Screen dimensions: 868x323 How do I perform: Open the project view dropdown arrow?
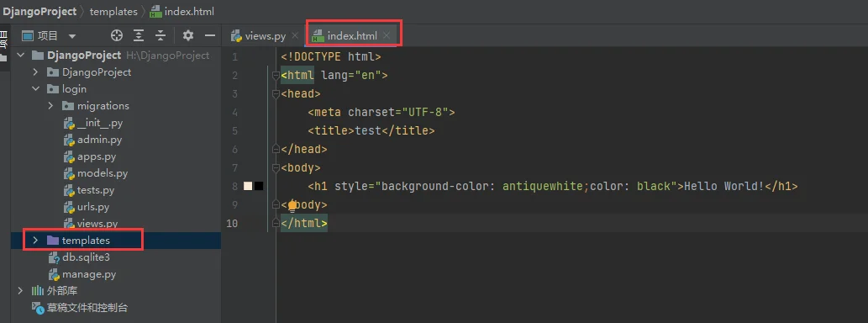tap(72, 36)
